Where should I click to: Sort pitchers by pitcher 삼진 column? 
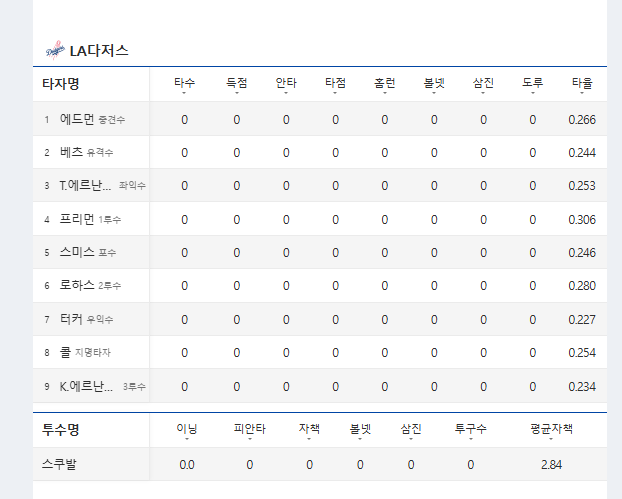pyautogui.click(x=411, y=430)
